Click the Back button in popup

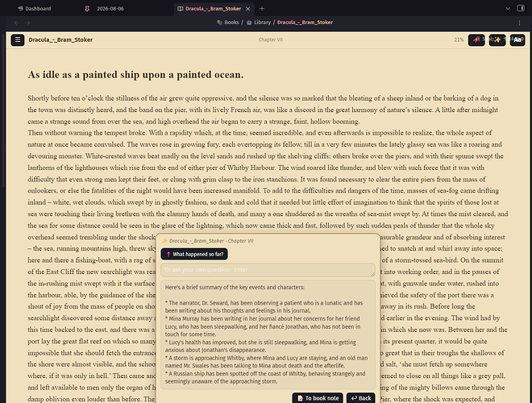point(360,398)
